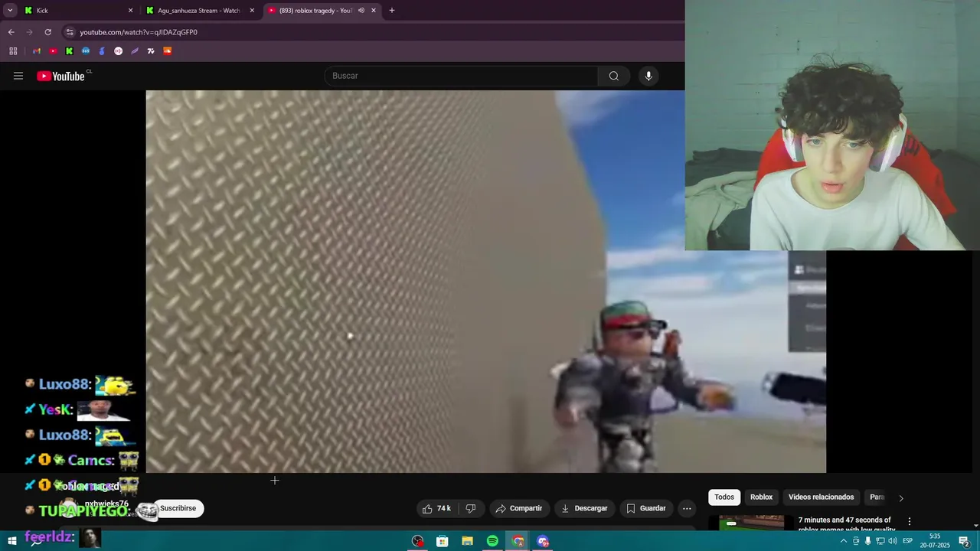Viewport: 980px width, 551px height.
Task: Open the purple feather bookmark
Action: pyautogui.click(x=135, y=51)
